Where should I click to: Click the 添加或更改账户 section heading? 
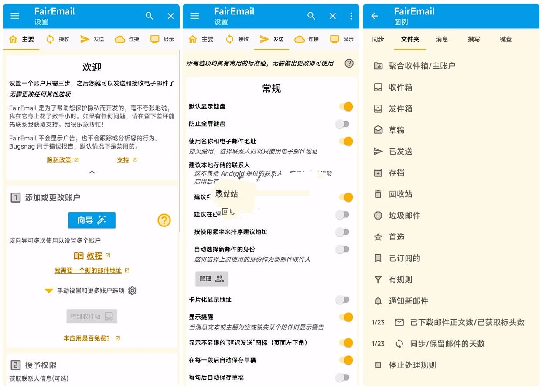click(53, 197)
